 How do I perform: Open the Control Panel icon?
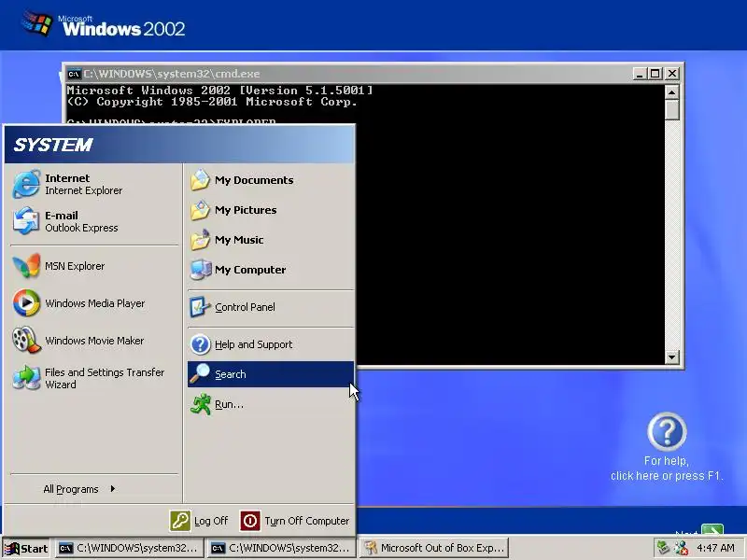point(200,307)
